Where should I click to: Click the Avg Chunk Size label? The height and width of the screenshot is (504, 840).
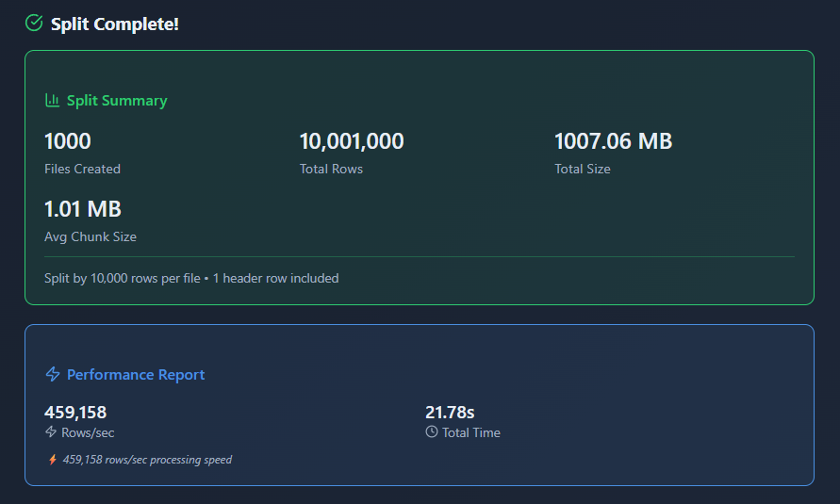(x=91, y=237)
